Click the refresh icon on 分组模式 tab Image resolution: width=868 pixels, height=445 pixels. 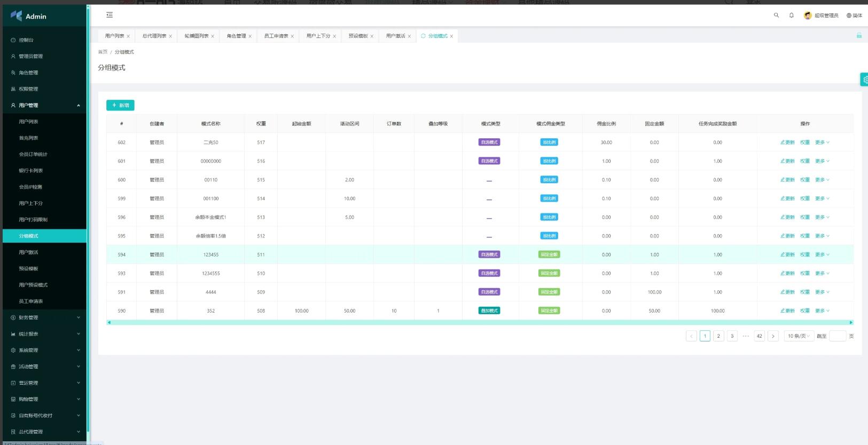tap(423, 36)
